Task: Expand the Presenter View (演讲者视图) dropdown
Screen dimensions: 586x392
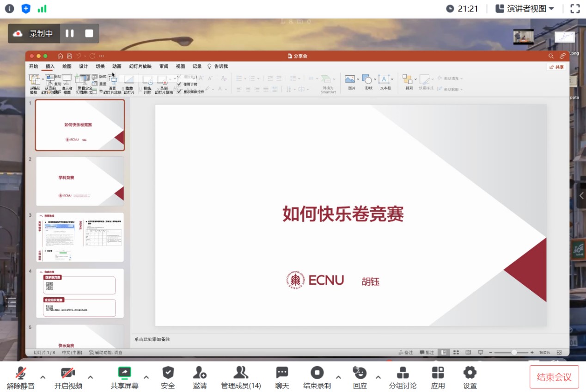Action: 525,8
